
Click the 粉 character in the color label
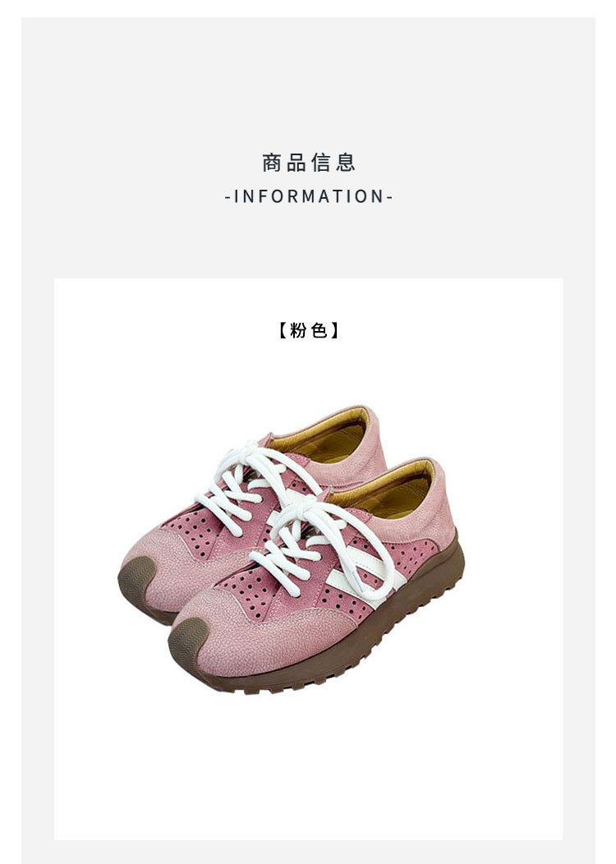click(298, 330)
